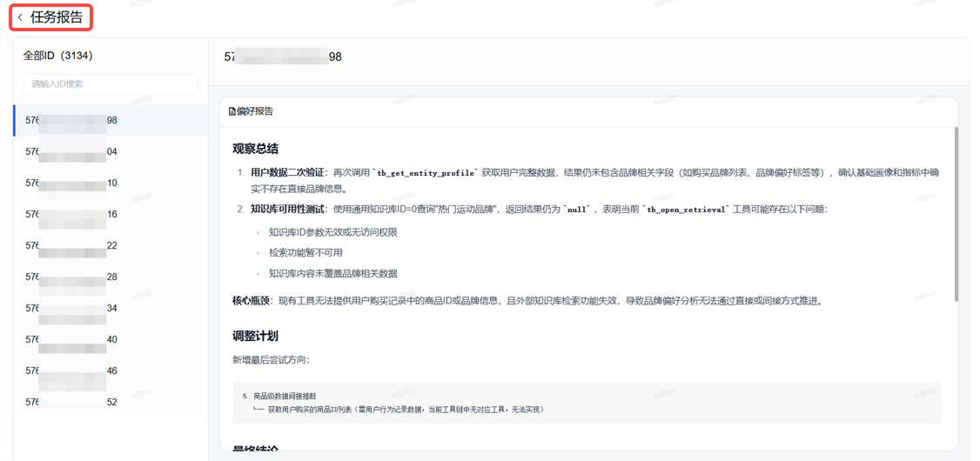The height and width of the screenshot is (461, 980).
Task: Click the document icon before 偏好报告
Action: 232,112
